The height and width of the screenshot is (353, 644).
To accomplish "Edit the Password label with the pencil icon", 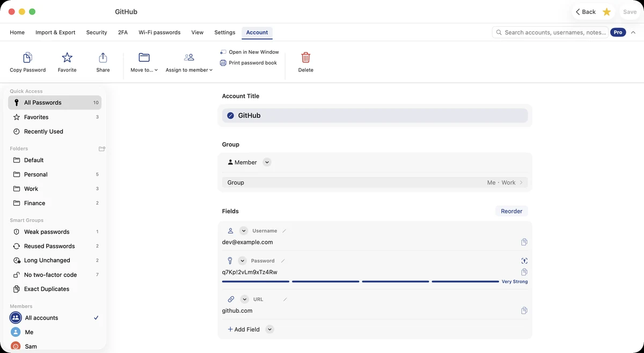I will click(x=282, y=261).
